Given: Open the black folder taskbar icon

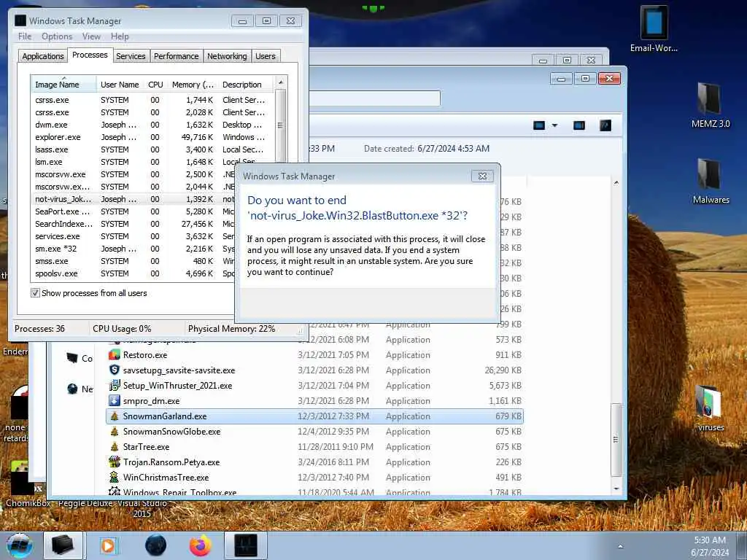Looking at the screenshot, I should 63,545.
